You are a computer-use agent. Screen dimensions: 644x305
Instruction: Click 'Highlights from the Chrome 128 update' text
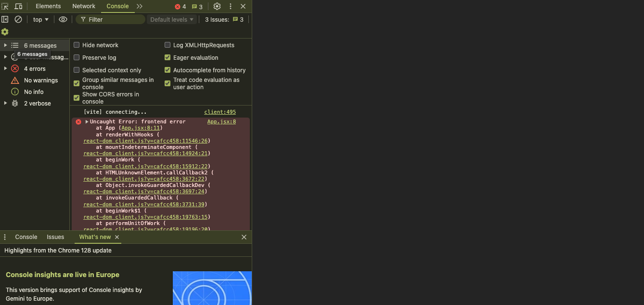click(58, 251)
